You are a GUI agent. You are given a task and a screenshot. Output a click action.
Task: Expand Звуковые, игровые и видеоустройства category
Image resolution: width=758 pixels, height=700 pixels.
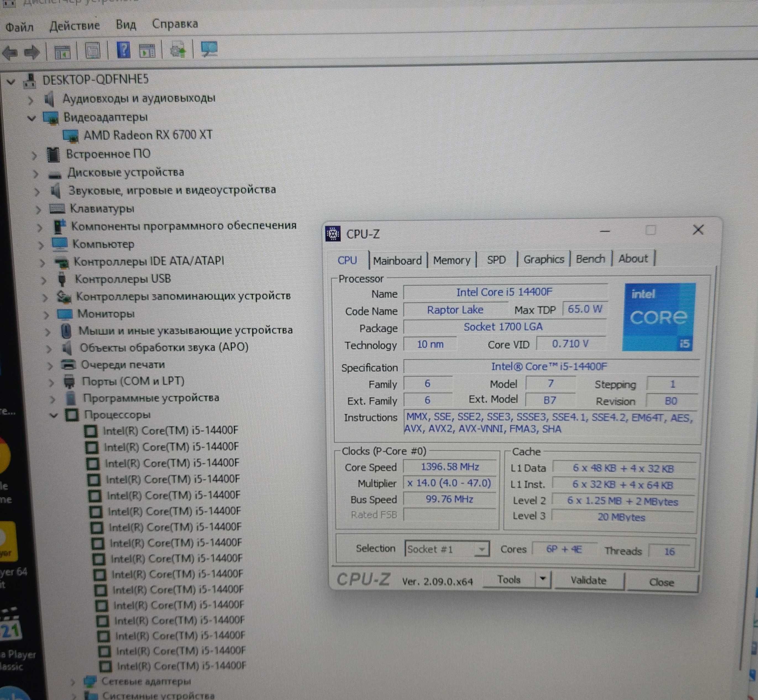(37, 192)
